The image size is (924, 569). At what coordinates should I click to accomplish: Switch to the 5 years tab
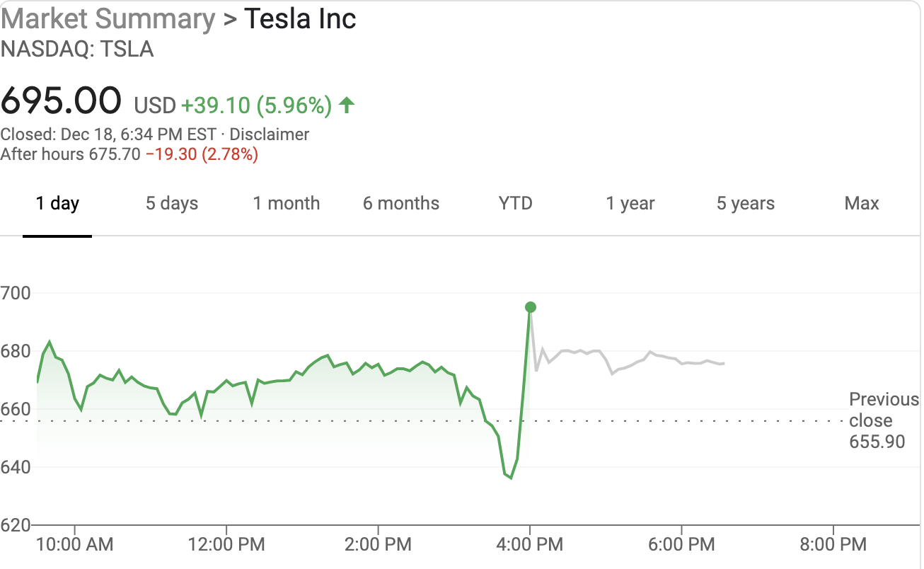coord(746,204)
